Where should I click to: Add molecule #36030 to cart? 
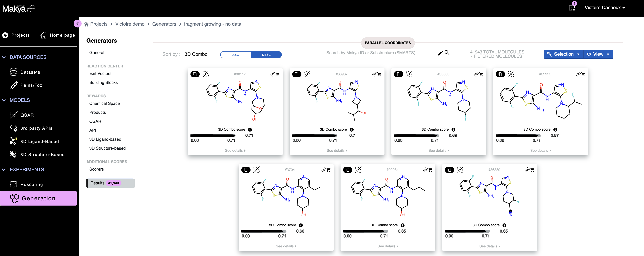click(x=481, y=74)
